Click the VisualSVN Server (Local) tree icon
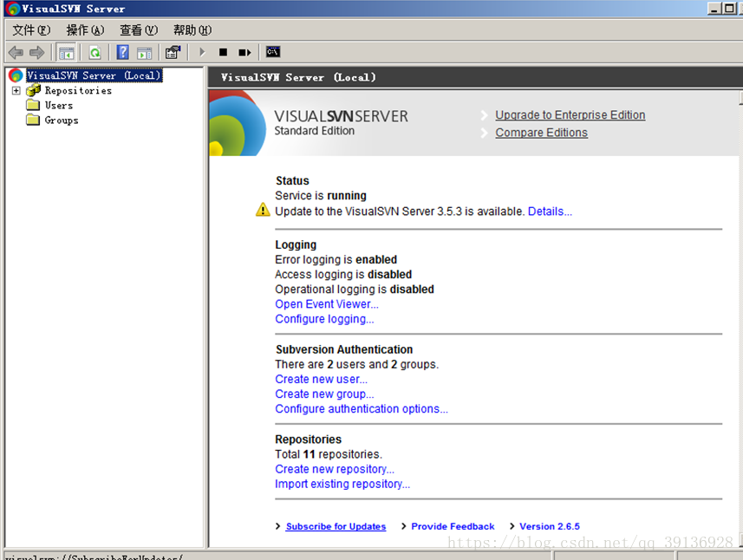 coord(16,75)
